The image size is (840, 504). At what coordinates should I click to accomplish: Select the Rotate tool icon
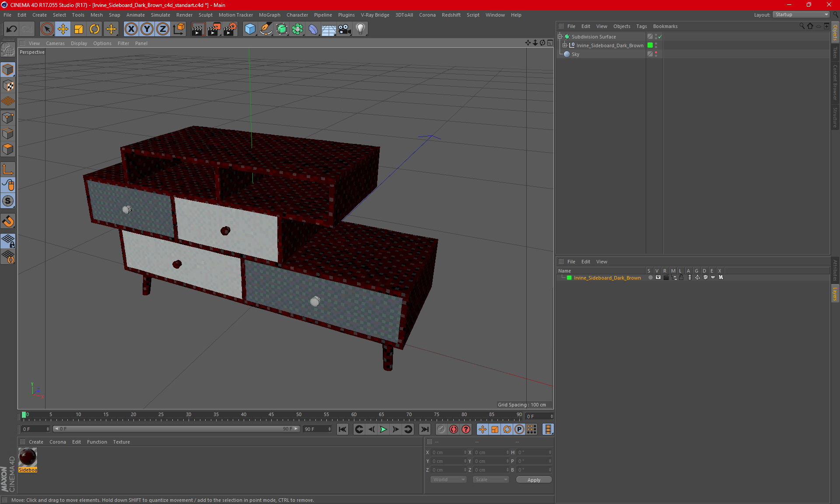click(94, 29)
